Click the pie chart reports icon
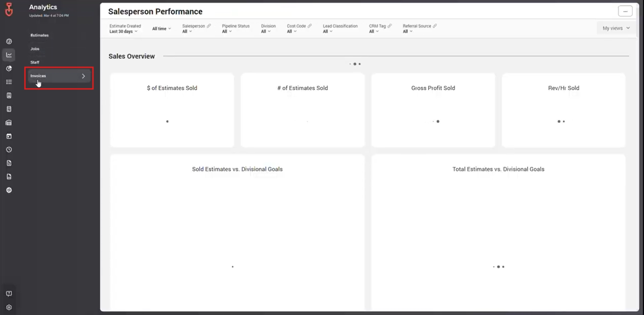 pos(9,68)
